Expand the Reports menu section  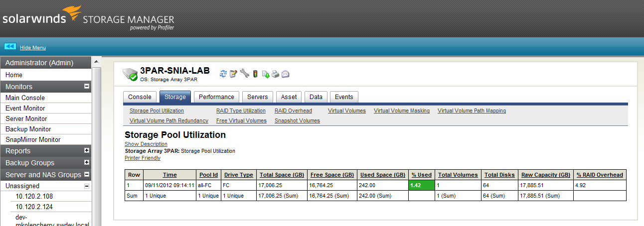(87, 150)
